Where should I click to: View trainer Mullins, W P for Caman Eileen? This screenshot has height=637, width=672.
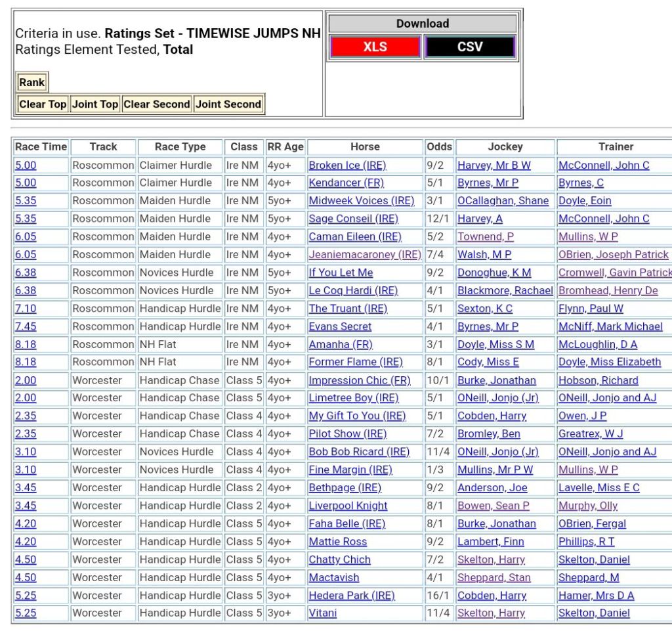(588, 237)
